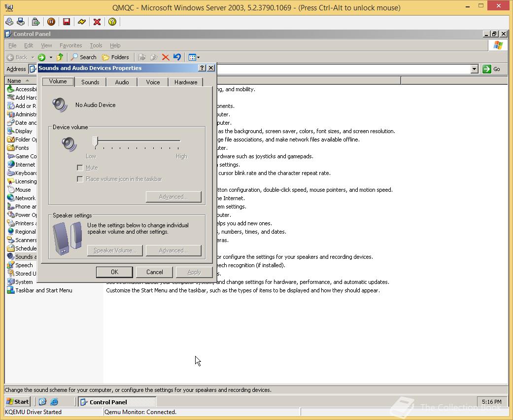Open the Start menu
This screenshot has height=420, width=513.
click(18, 402)
